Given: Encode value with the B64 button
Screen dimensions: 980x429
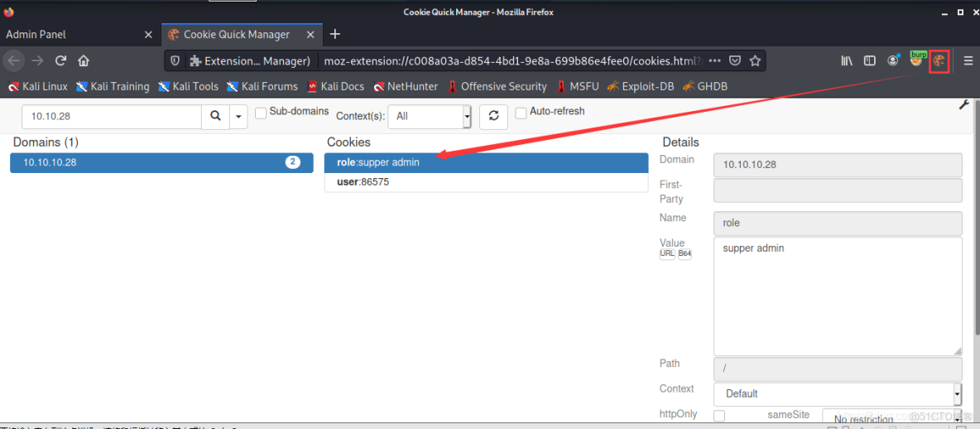Looking at the screenshot, I should 685,254.
